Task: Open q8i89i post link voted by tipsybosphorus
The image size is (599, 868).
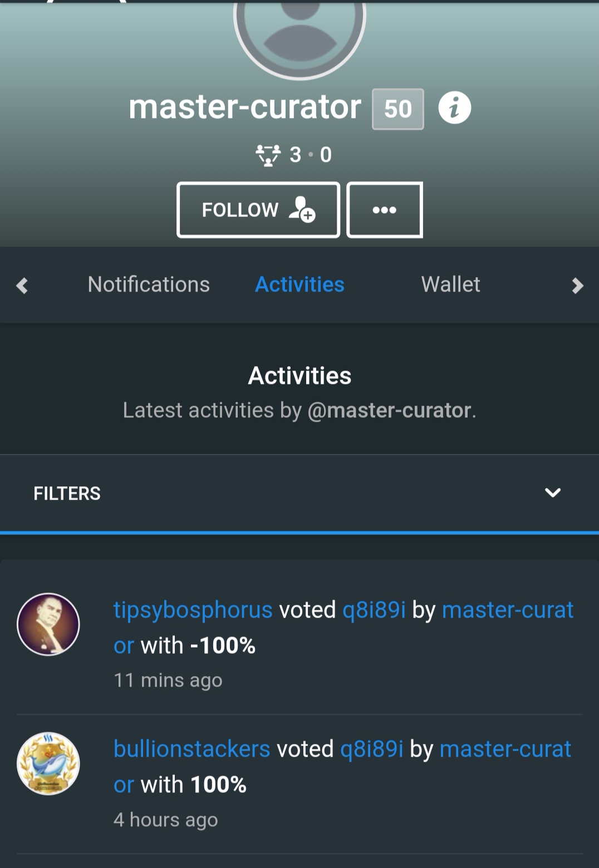Action: click(x=374, y=610)
